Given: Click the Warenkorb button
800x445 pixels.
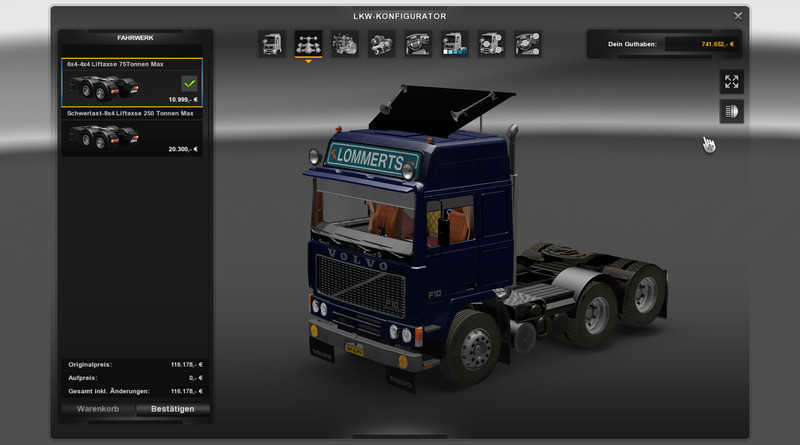Looking at the screenshot, I should pos(98,409).
